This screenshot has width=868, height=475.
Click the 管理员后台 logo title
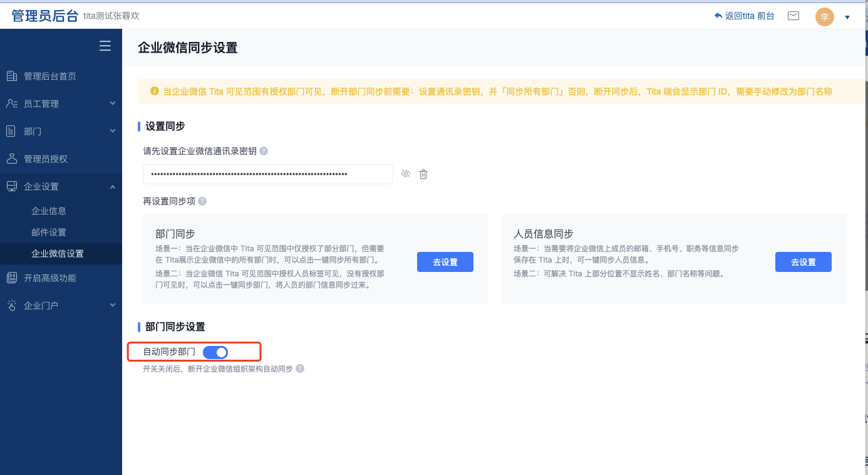pos(45,16)
